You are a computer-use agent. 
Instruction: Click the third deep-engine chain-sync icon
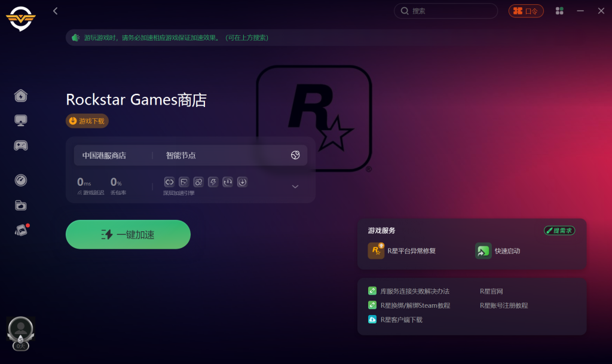[x=198, y=182]
